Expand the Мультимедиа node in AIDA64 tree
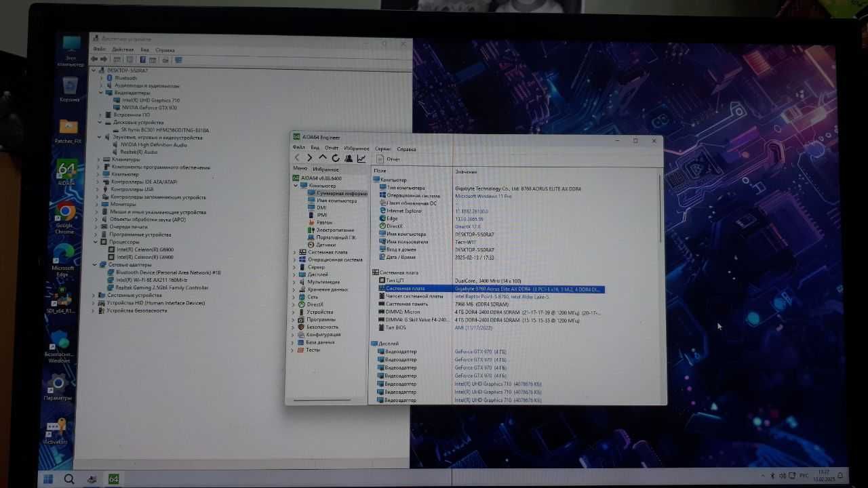 coord(294,282)
